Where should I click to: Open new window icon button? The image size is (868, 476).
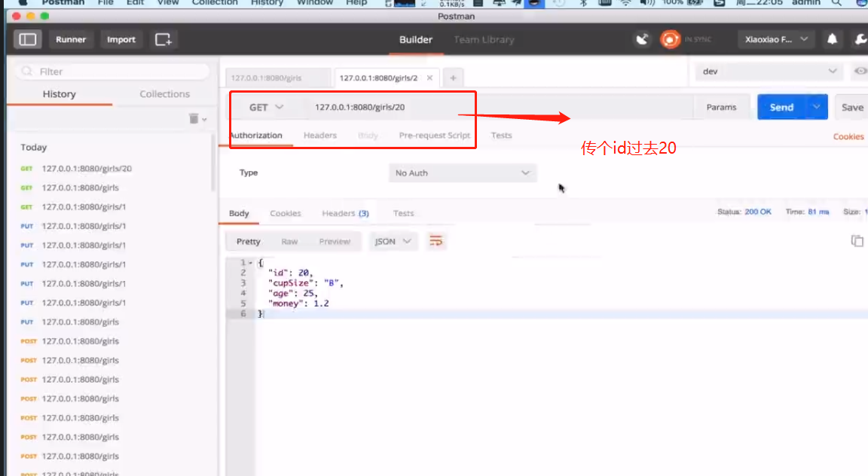tap(164, 39)
